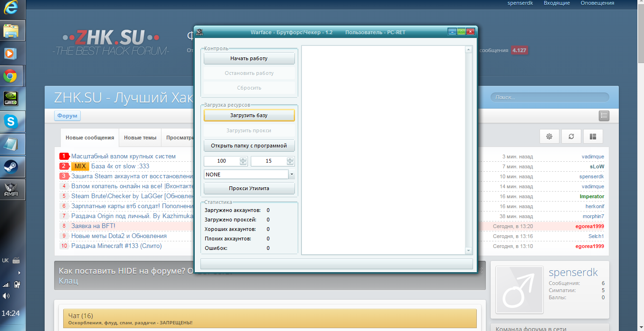Click the field showing 100
Viewport: 644px width, 331px height.
click(222, 161)
